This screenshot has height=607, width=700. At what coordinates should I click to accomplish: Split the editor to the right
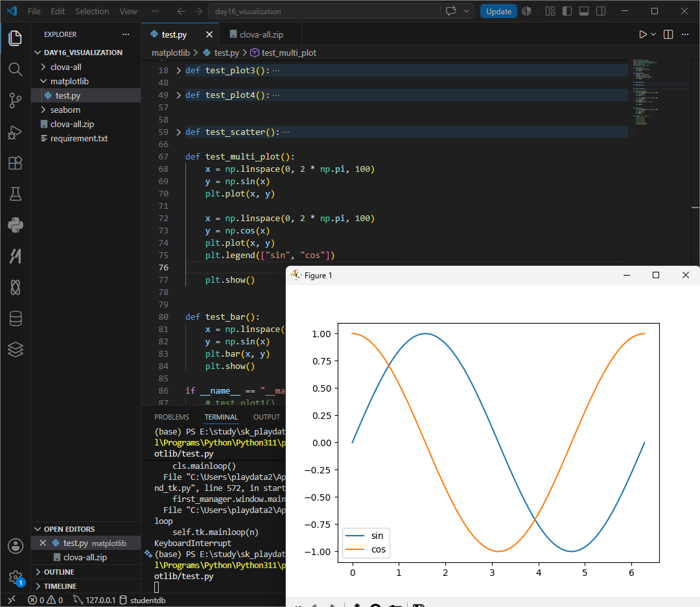click(x=668, y=34)
